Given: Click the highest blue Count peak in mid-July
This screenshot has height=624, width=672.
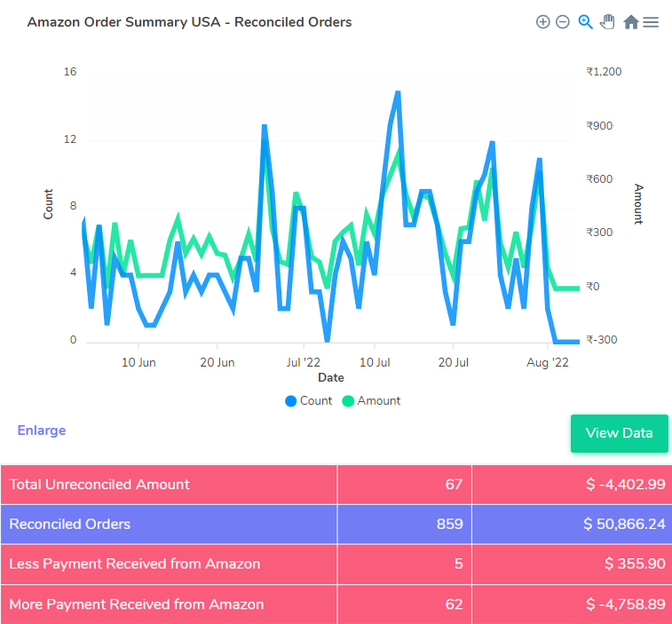Looking at the screenshot, I should 398,92.
